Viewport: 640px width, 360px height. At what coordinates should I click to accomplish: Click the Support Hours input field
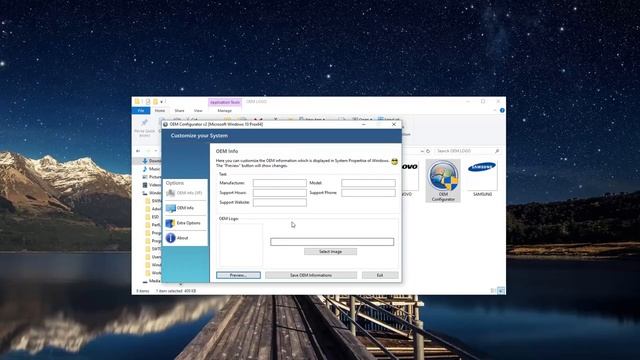280,193
